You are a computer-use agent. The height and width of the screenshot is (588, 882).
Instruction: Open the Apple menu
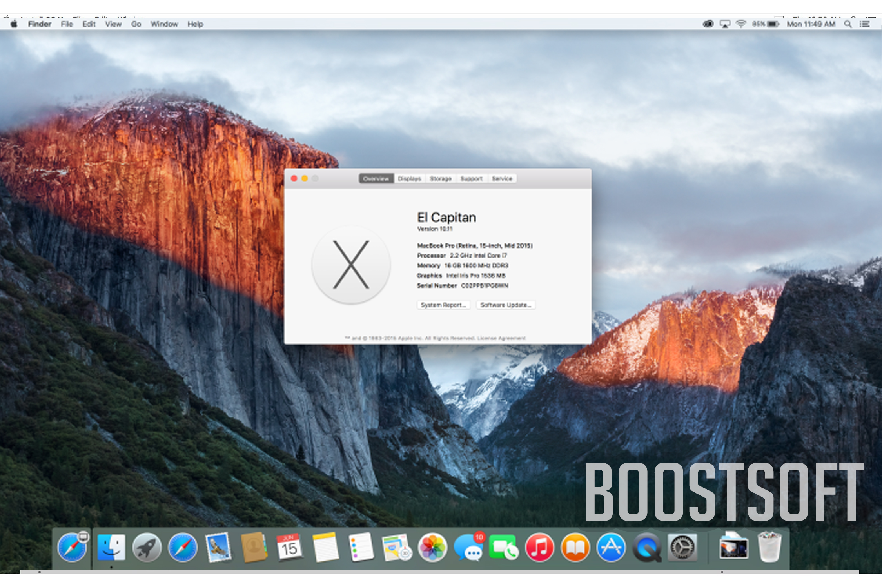point(14,24)
